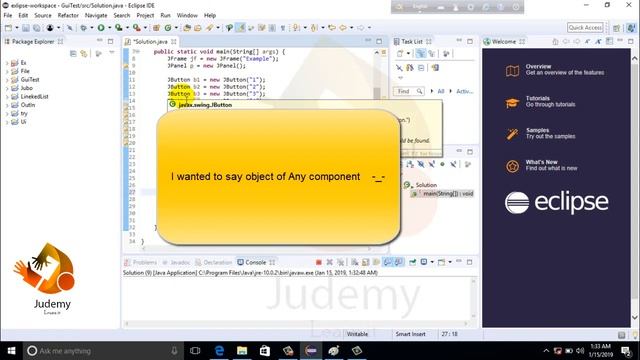Screen dimensions: 640x360
Task: Click the All link in Task List
Action: coord(441,91)
